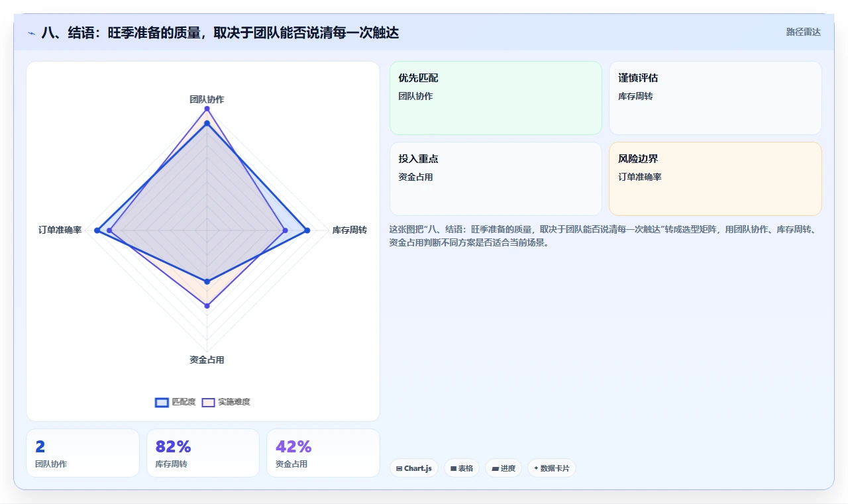
Task: Click the lightning icon before the title
Action: click(x=31, y=33)
